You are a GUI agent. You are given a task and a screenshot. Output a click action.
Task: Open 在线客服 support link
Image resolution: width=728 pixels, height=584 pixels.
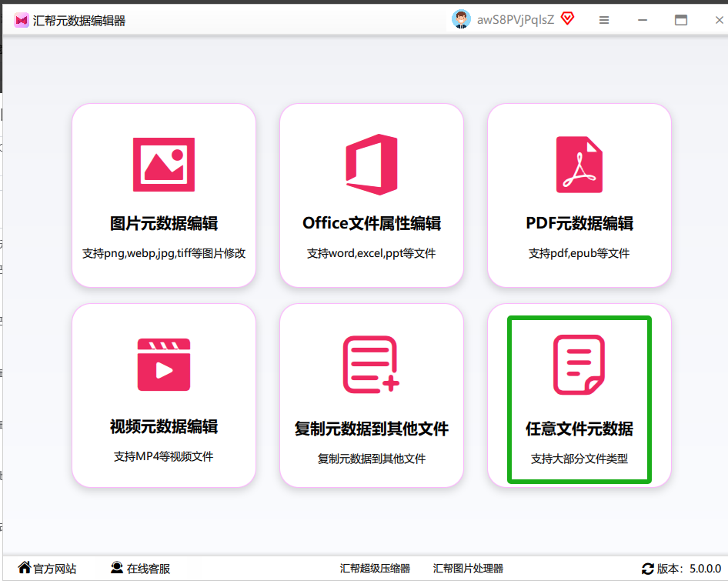[x=148, y=568]
